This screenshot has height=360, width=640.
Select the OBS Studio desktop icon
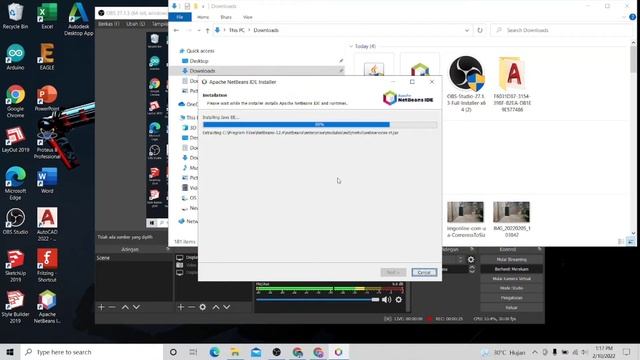click(15, 222)
